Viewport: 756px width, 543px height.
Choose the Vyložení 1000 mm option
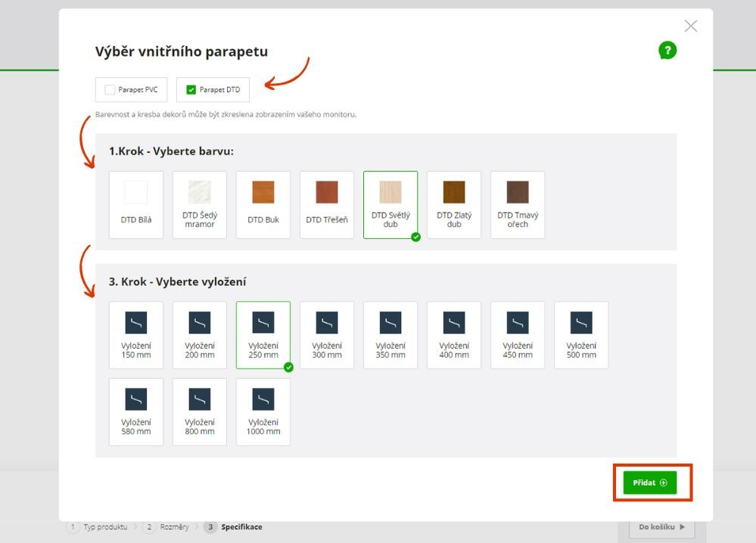[263, 411]
